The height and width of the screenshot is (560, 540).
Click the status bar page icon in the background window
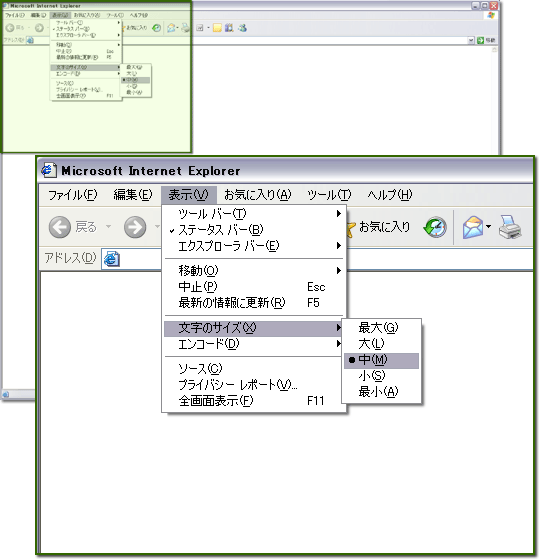(x=5, y=394)
